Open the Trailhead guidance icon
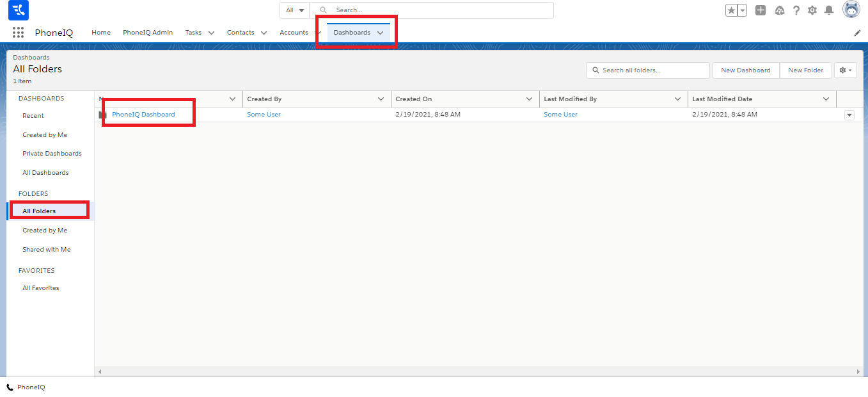This screenshot has width=868, height=397. [779, 10]
